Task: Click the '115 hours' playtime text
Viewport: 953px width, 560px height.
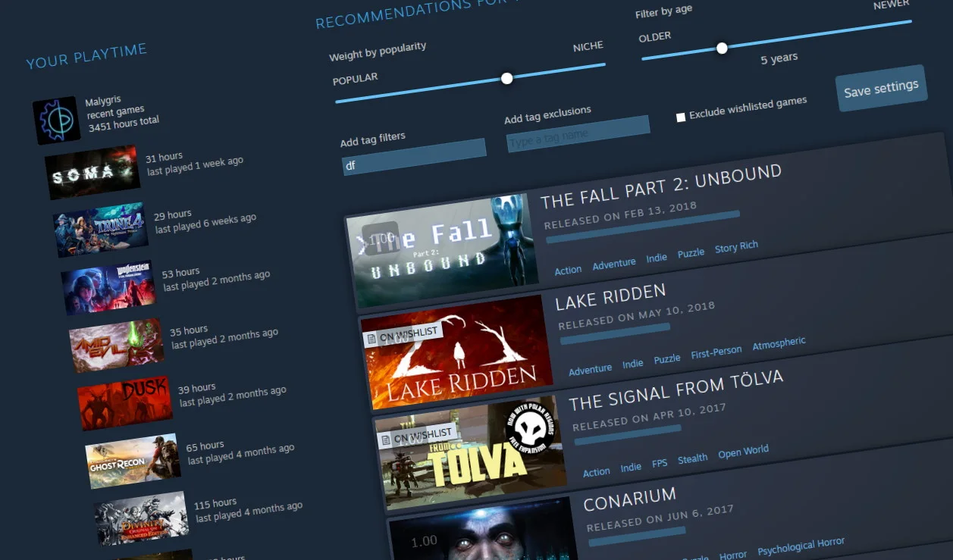Action: tap(215, 504)
